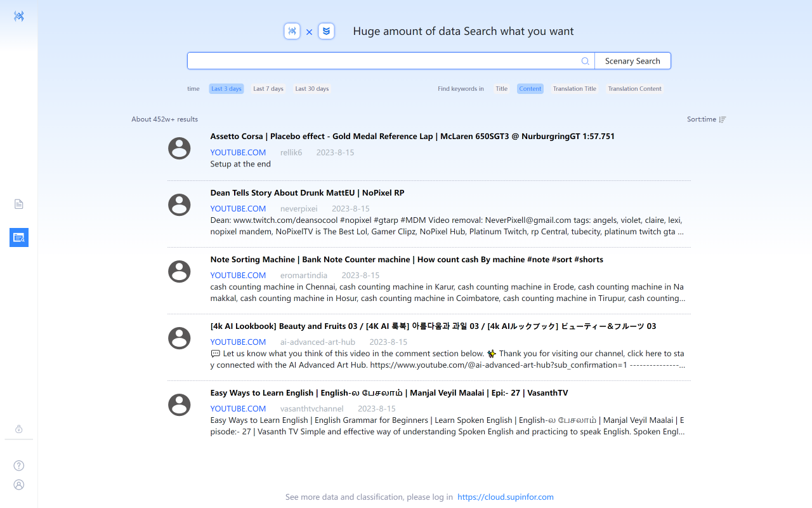Screen dimensions: 812x508
Task: Enable Translation Content keyword filter
Action: (x=634, y=88)
